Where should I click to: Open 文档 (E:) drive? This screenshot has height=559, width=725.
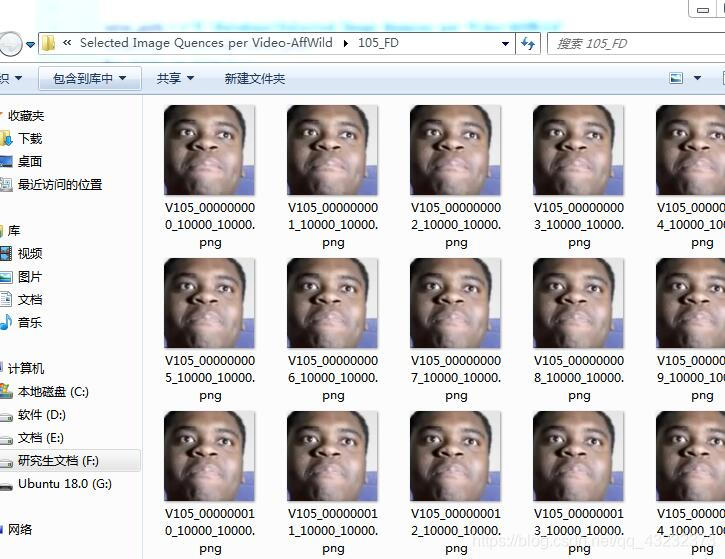[x=41, y=437]
